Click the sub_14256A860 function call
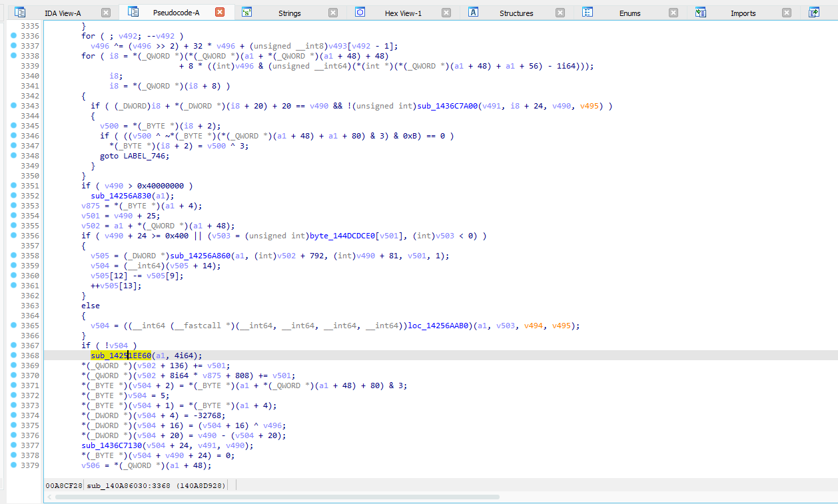Viewport: 838px width, 504px height. (x=201, y=256)
